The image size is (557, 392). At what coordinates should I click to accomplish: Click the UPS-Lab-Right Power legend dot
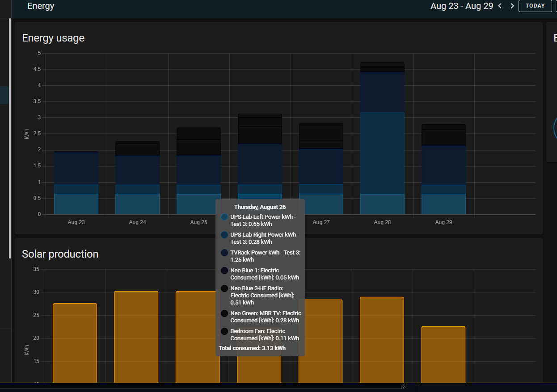point(224,234)
